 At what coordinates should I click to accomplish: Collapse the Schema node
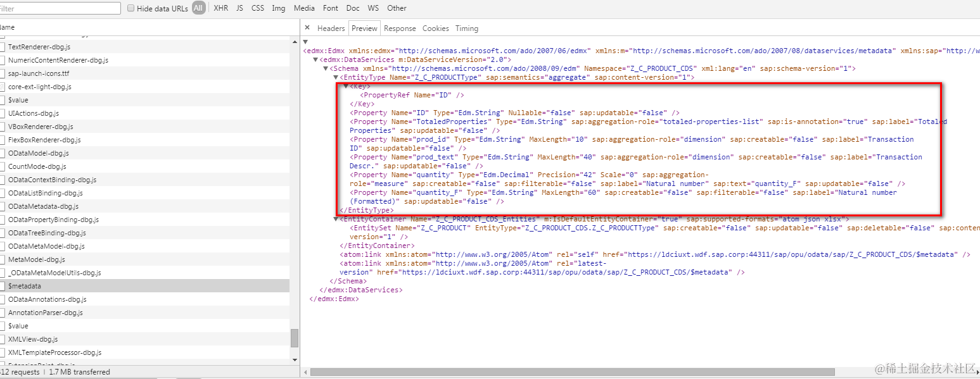point(326,68)
